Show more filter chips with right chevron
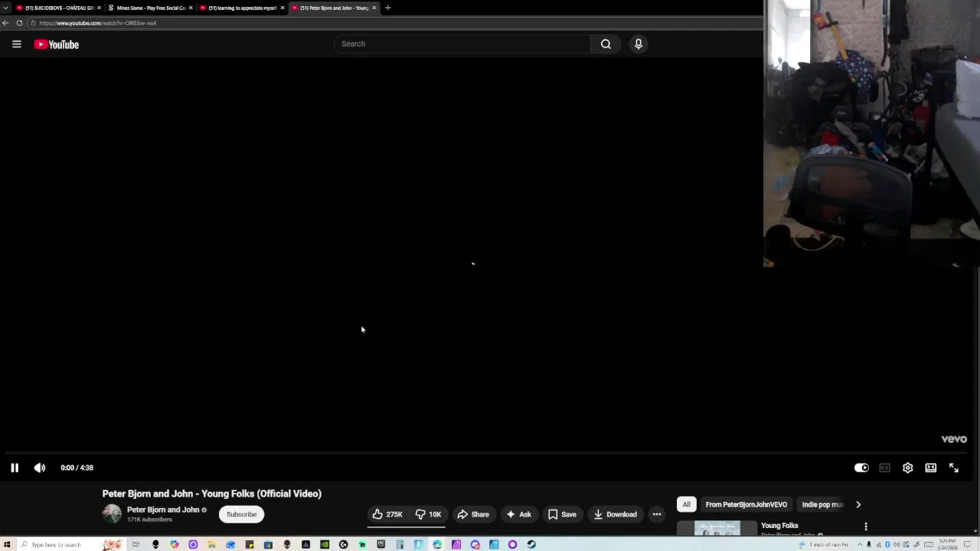 pyautogui.click(x=858, y=504)
